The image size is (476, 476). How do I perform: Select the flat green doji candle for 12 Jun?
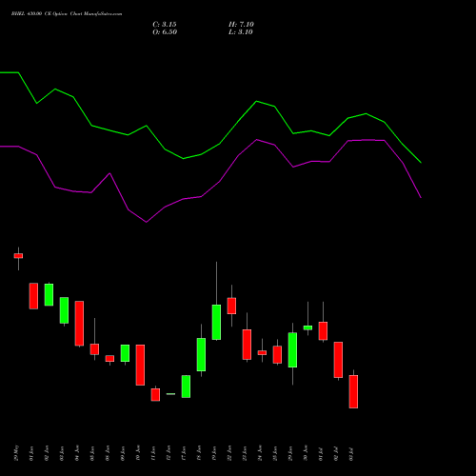[170, 394]
